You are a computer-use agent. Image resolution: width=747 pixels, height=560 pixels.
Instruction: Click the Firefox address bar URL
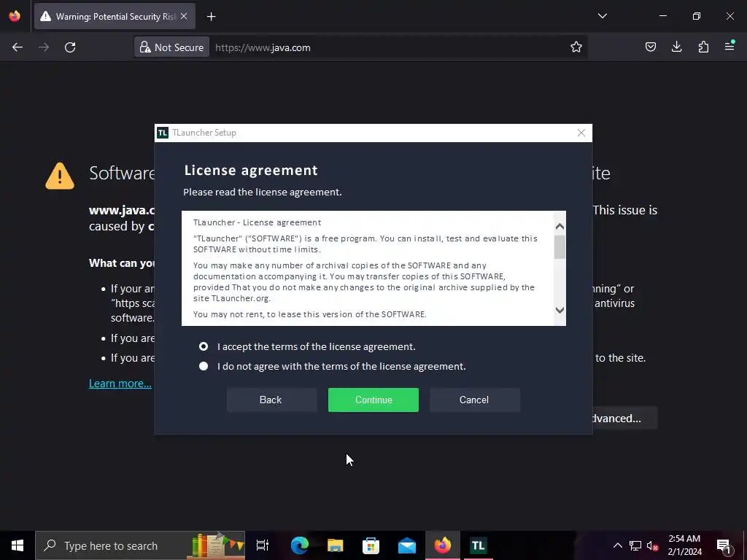[263, 47]
